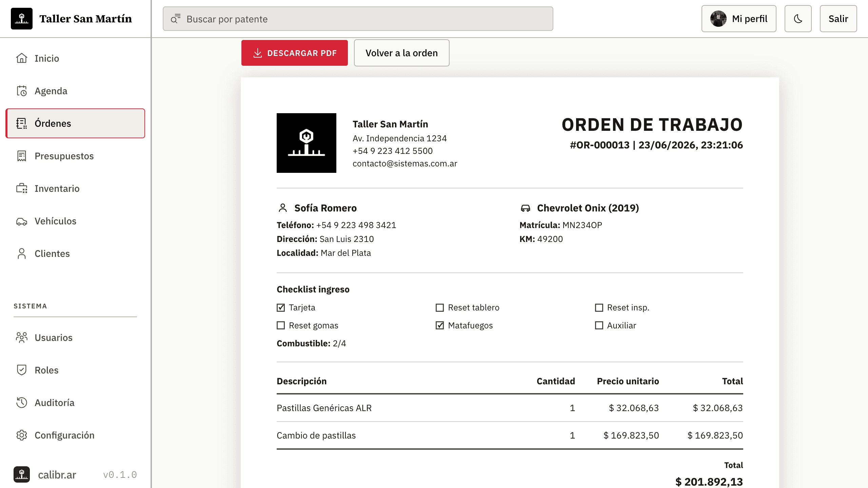Screen dimensions: 868x488
Task: Toggle the Tarjeta checkbox
Action: click(281, 307)
